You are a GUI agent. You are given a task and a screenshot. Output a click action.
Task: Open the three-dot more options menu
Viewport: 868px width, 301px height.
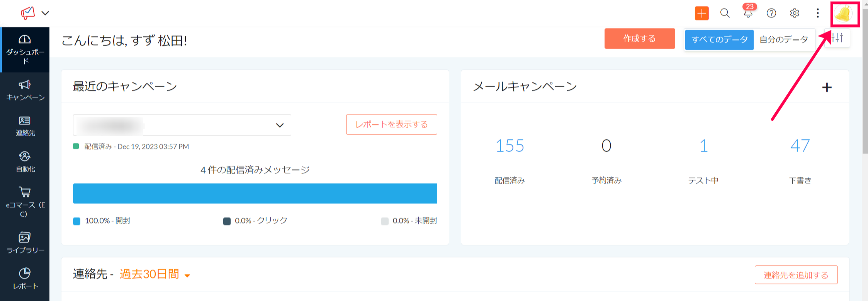(817, 13)
